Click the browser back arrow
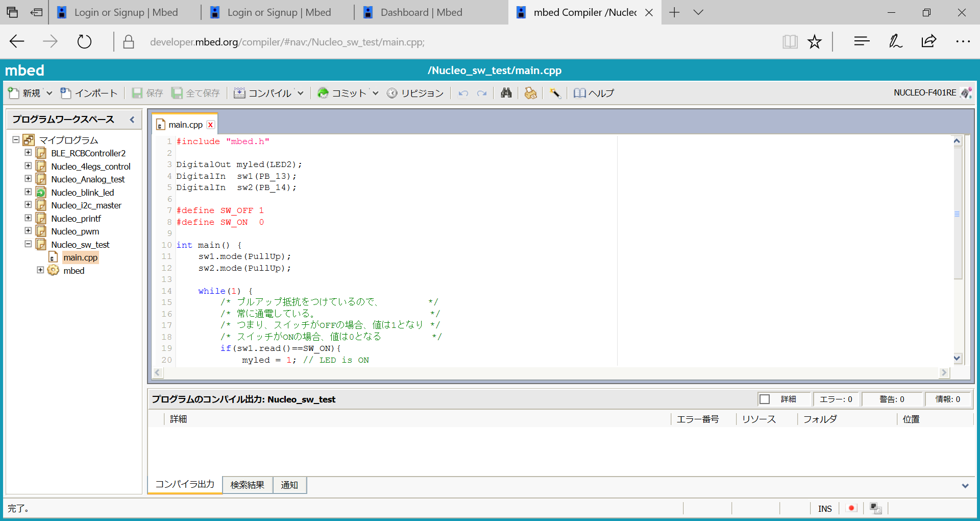 tap(17, 41)
